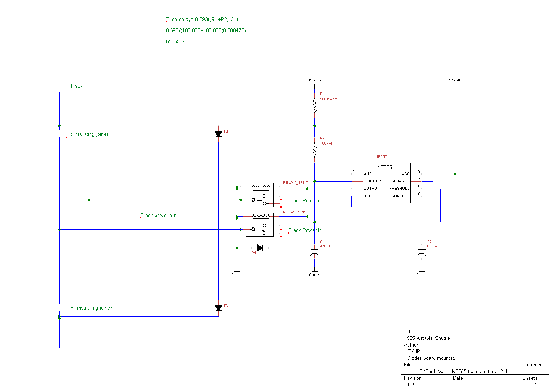Screen dimensions: 553x392
Task: Select the '12 volts' label above the VCC rail
Action: coord(455,80)
